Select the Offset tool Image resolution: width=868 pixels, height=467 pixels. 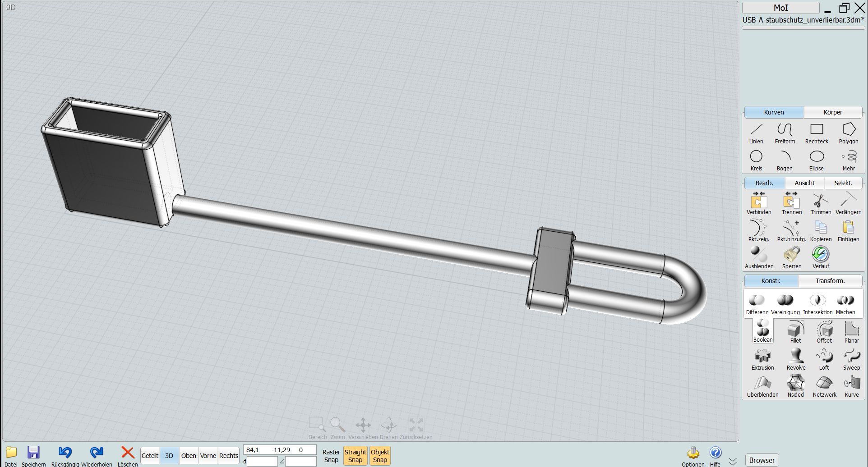[x=824, y=333]
